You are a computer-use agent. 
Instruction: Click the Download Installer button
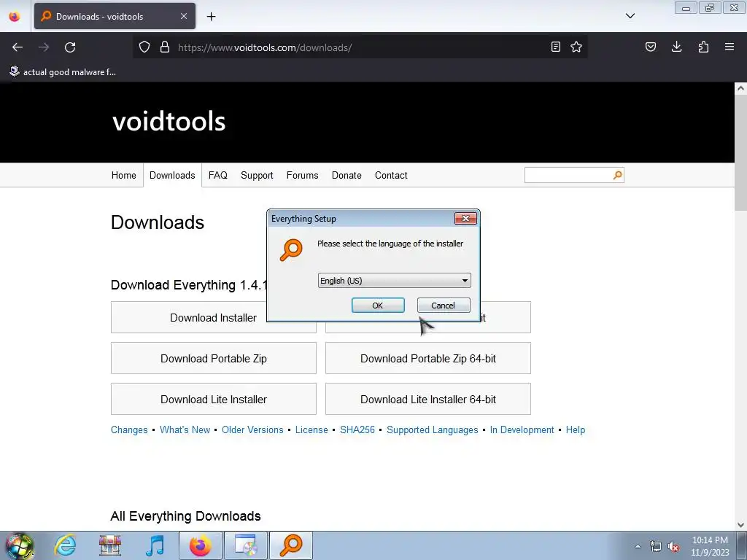pos(213,318)
